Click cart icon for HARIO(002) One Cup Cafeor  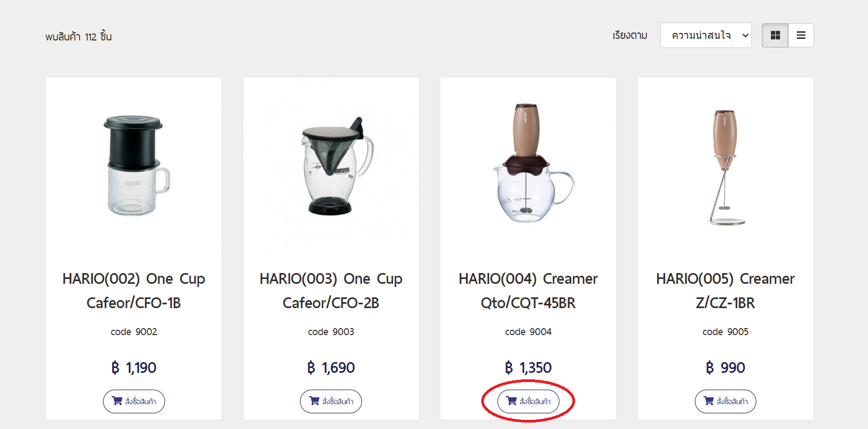pos(117,401)
